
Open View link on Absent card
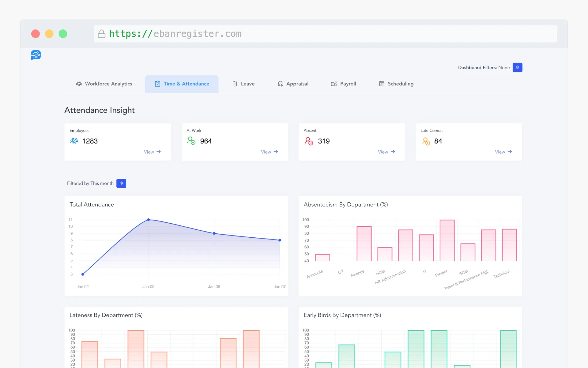[x=386, y=152]
